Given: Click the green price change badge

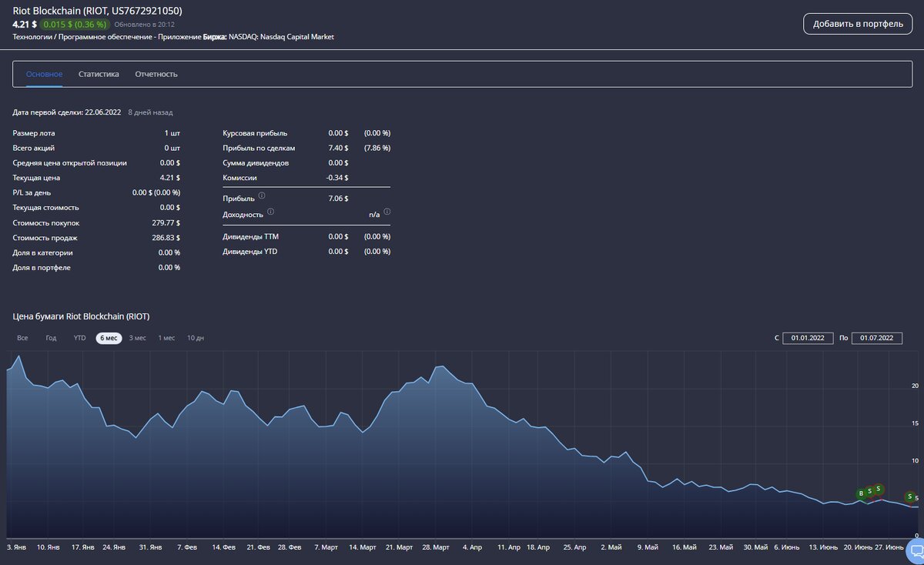Looking at the screenshot, I should coord(75,24).
